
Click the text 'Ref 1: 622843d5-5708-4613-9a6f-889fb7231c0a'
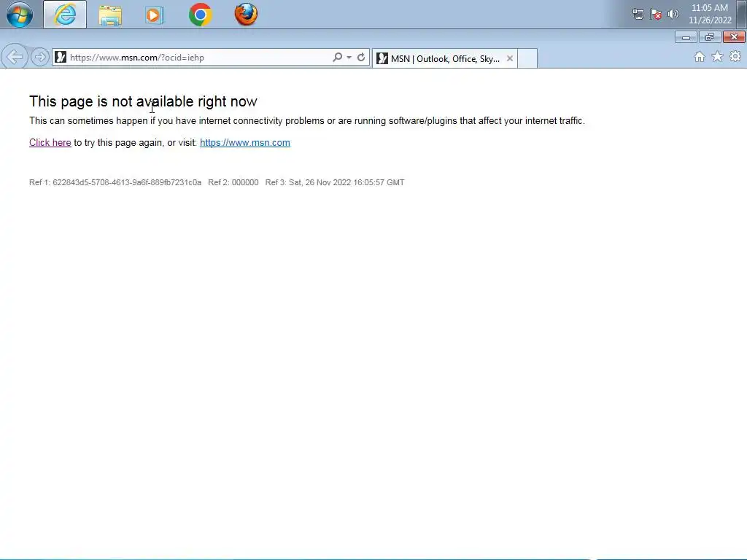tap(115, 182)
